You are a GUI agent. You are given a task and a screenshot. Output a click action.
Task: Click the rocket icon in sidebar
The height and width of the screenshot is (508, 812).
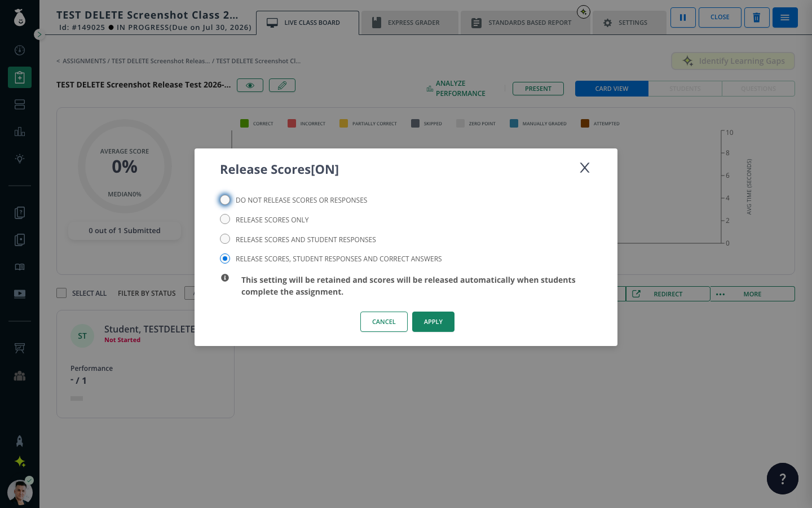tap(20, 441)
